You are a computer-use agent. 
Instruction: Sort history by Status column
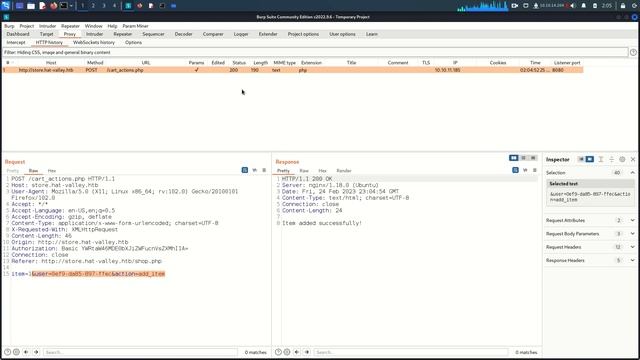pos(239,62)
